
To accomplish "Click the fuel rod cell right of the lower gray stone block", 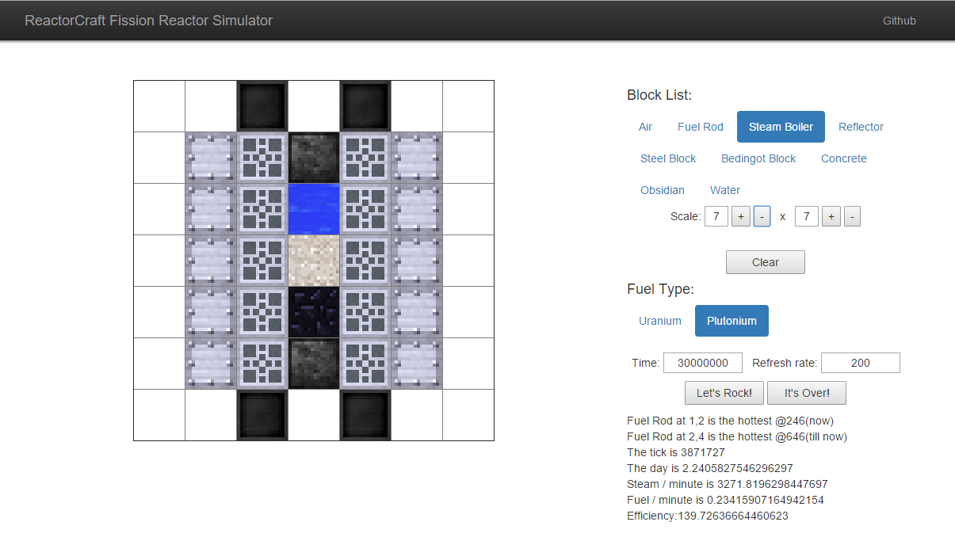I will (x=365, y=364).
